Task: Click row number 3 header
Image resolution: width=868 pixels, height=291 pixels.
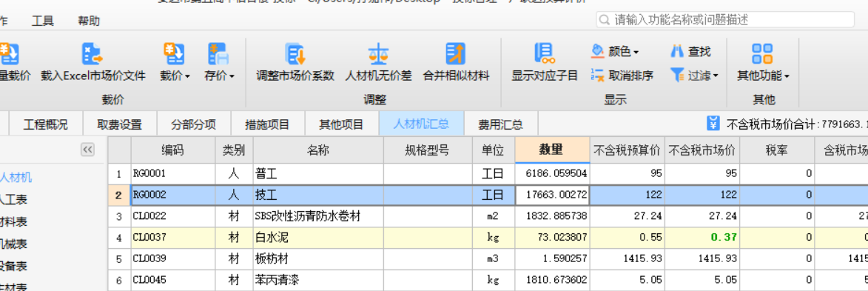Action: tap(119, 216)
